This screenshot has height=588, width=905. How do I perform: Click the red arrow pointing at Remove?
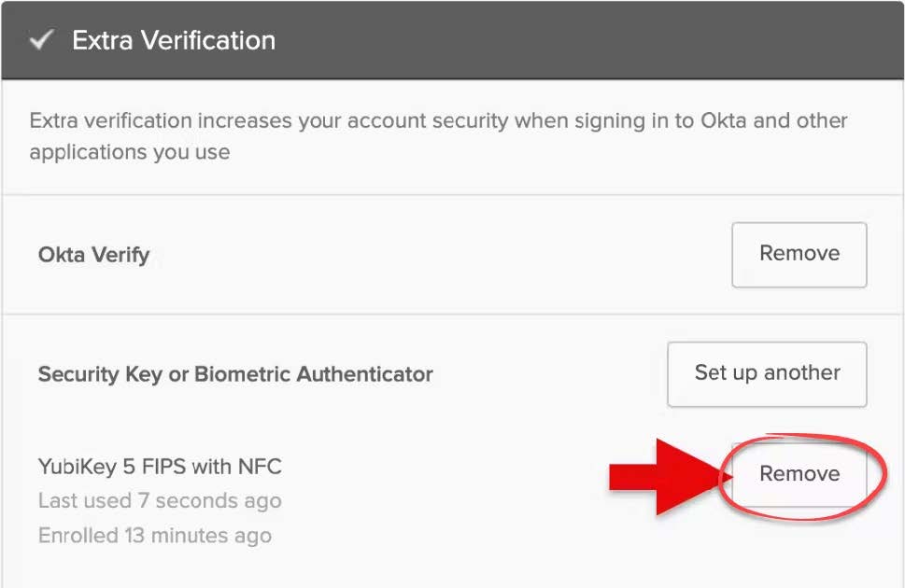[665, 476]
